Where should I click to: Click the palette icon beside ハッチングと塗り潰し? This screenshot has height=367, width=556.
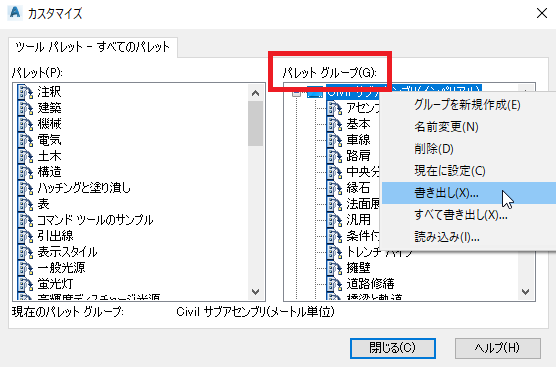click(25, 188)
